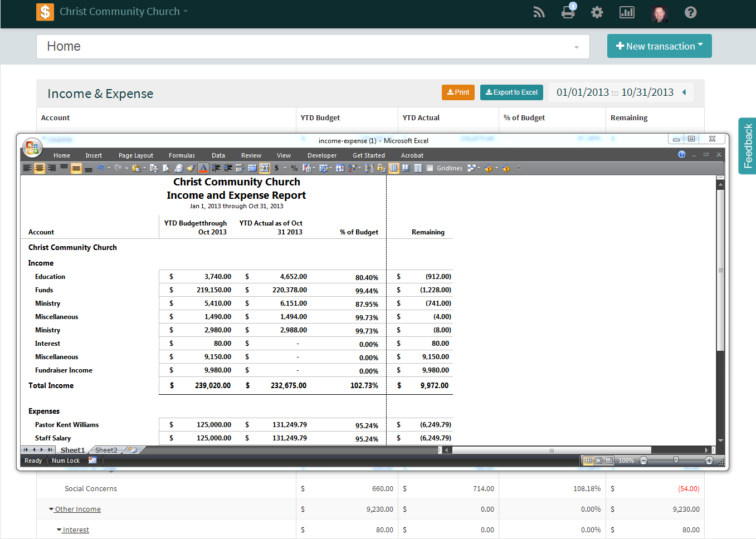
Task: Toggle the Merge and Center icon
Action: (x=265, y=168)
